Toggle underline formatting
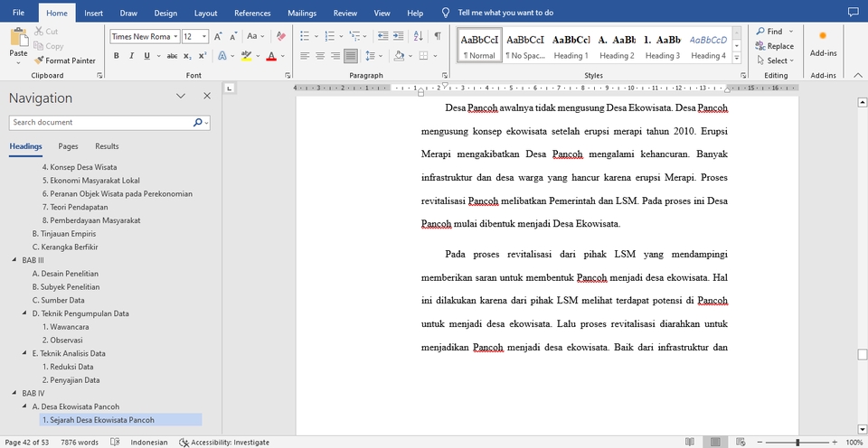Viewport: 868px width, 448px height. coord(146,56)
